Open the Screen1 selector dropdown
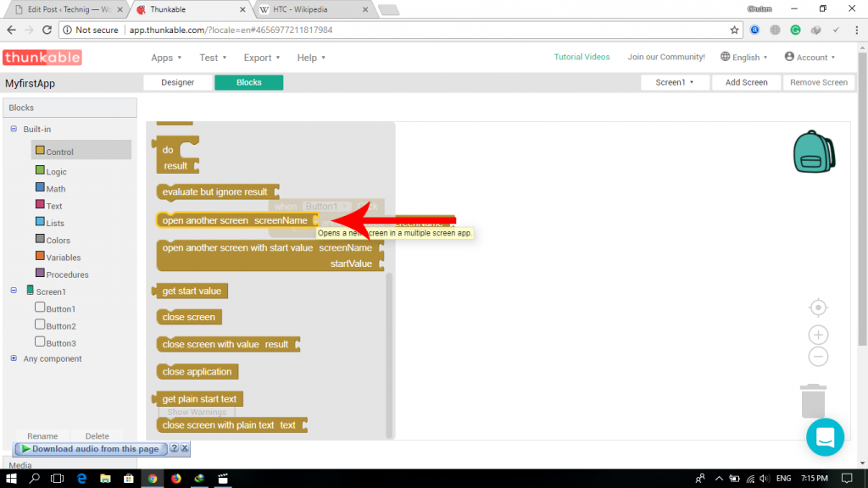Image resolution: width=868 pixels, height=488 pixels. pos(674,82)
